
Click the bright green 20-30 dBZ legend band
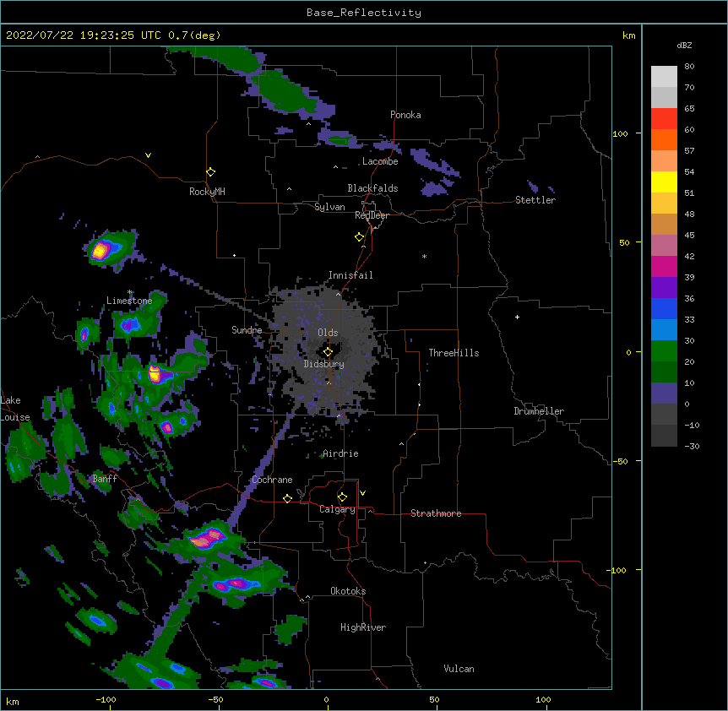[x=664, y=351]
